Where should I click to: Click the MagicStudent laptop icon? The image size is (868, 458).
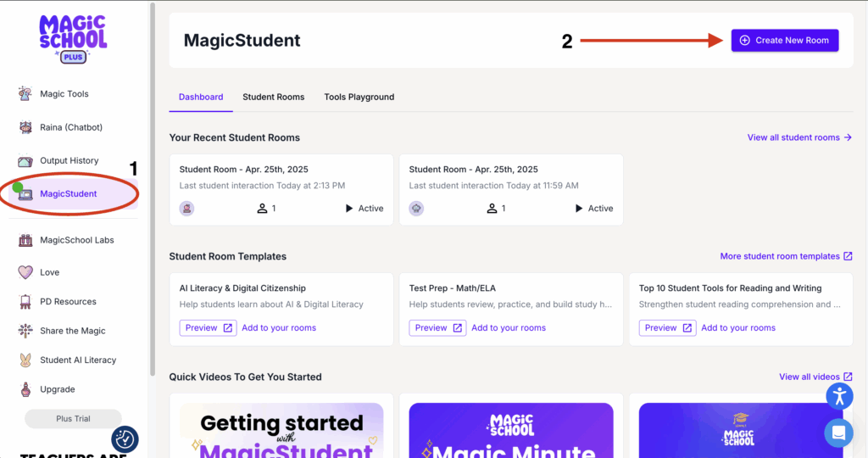(25, 194)
